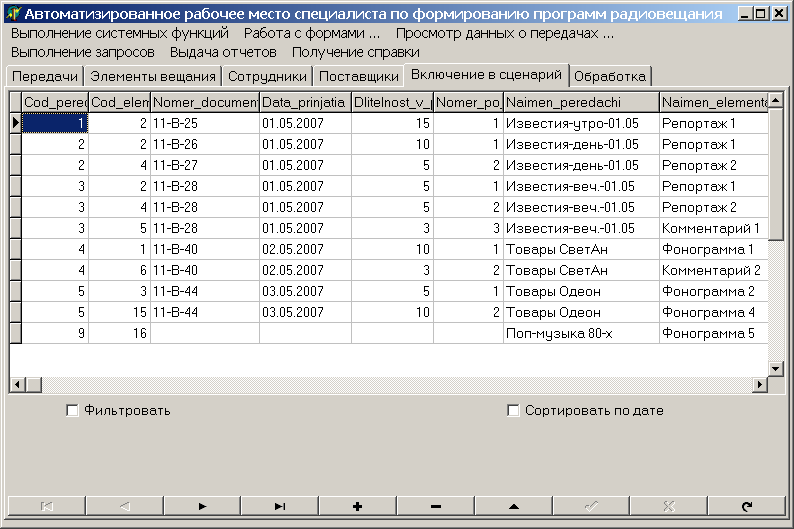
Task: Click left arrow of horizontal scrollbar
Action: tap(17, 385)
